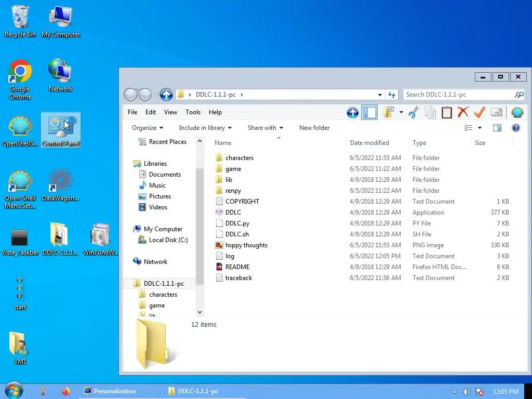This screenshot has width=532, height=399.
Task: Click navigation pane scroll up arrow
Action: (200, 141)
